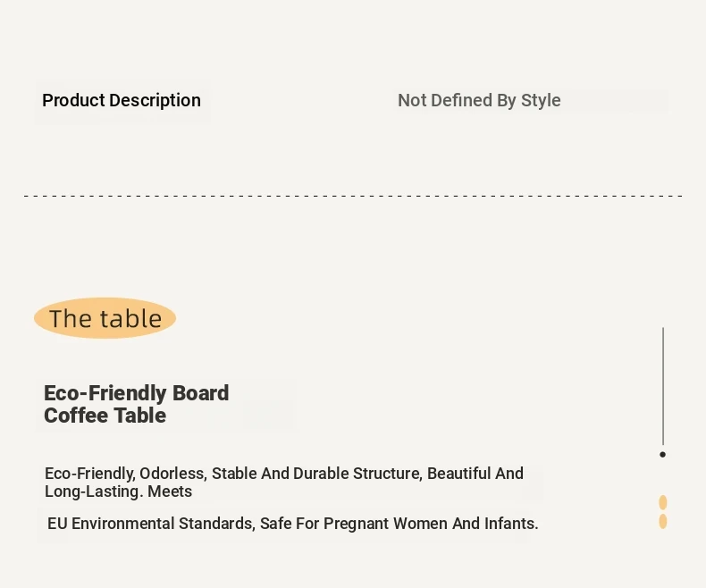The height and width of the screenshot is (588, 706).
Task: Click the 'Product Description' heading
Action: (122, 100)
